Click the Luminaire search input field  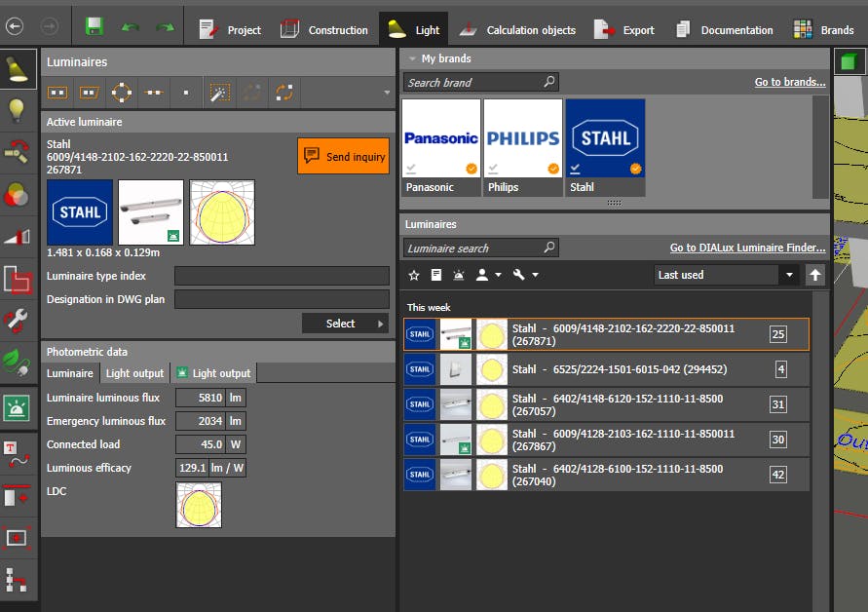coord(473,249)
